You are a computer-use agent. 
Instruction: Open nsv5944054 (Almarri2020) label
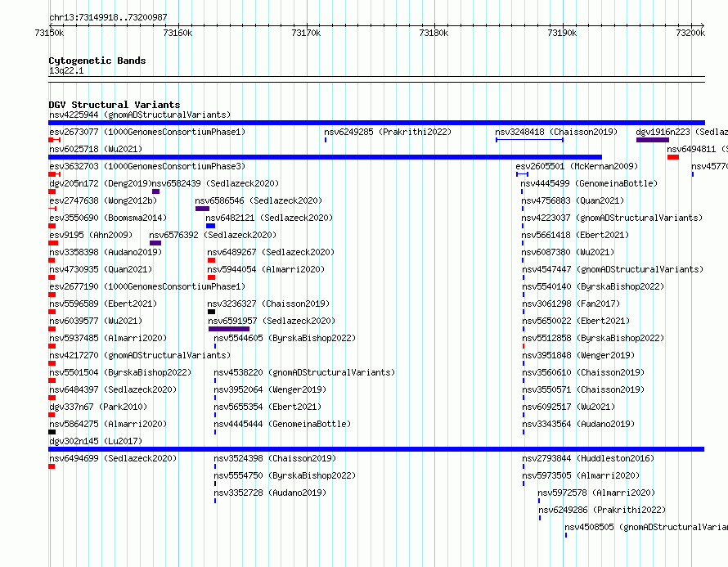coord(266,269)
